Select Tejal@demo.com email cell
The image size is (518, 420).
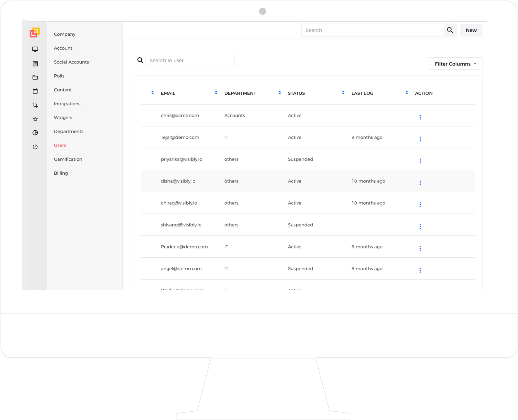pos(180,137)
